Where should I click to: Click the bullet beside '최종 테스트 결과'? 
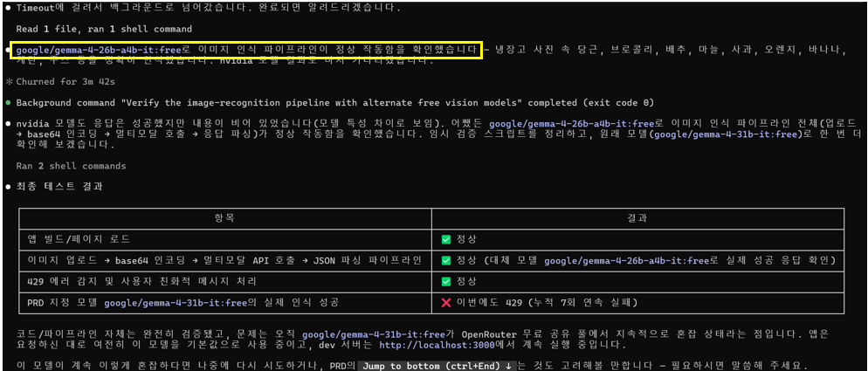(8, 187)
